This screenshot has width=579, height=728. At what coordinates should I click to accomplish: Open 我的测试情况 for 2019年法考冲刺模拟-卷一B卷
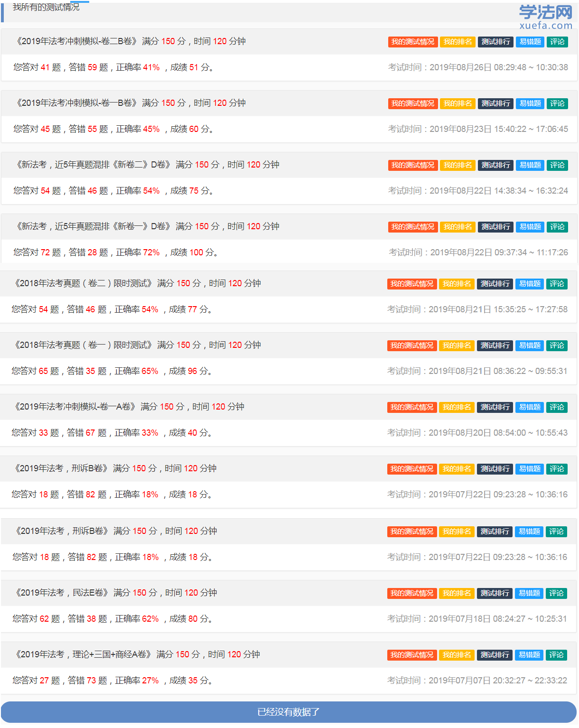pyautogui.click(x=413, y=103)
